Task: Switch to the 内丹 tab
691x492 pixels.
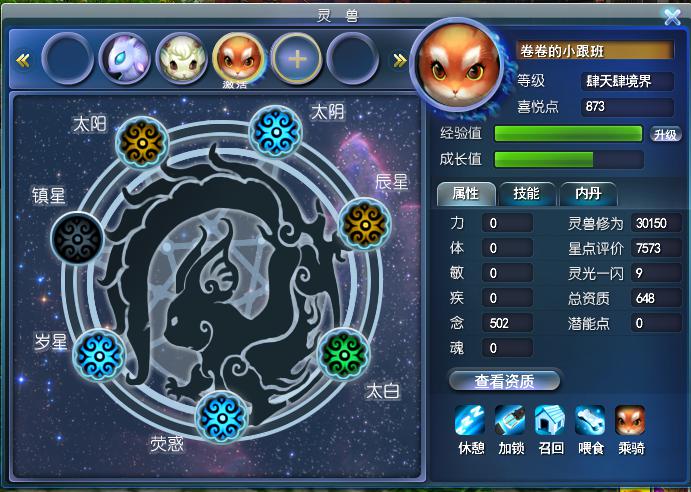Action: (x=588, y=194)
